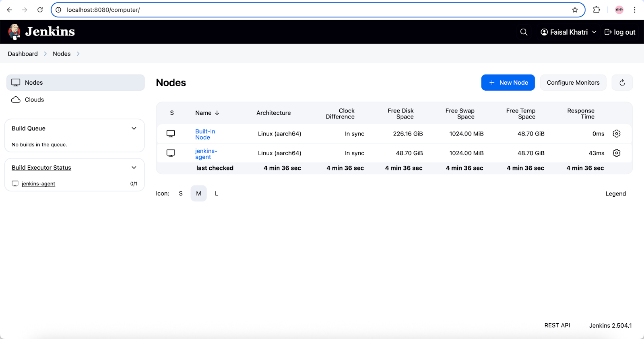This screenshot has height=339, width=644.
Task: Collapse the Build Queue panel chevron
Action: point(134,128)
